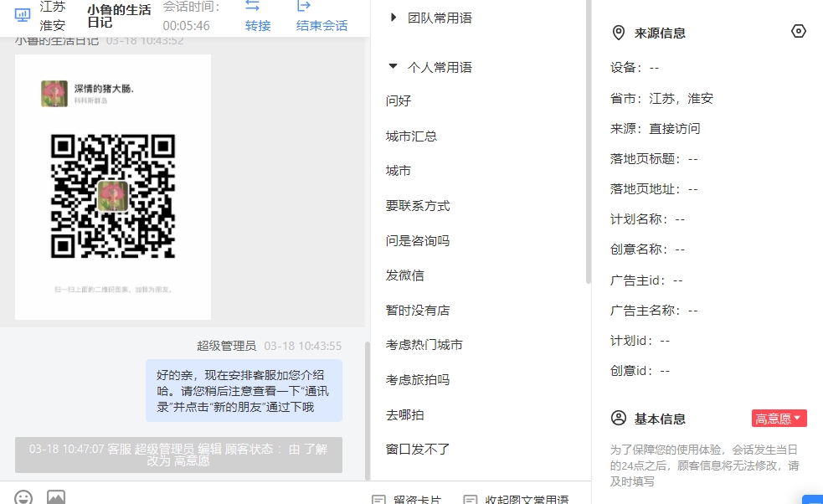Screen dimensions: 823x504
Task: Click the 收起图文常用语 icon
Action: click(x=471, y=499)
